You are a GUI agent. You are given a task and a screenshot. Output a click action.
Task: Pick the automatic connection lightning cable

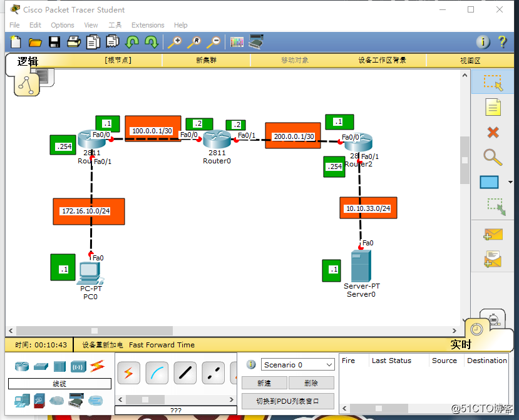click(x=129, y=373)
